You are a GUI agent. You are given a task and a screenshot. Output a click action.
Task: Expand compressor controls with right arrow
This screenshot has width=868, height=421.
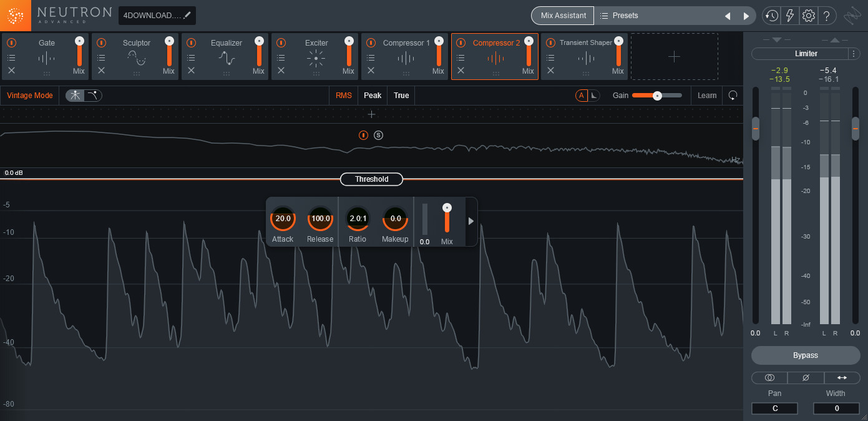coord(471,221)
